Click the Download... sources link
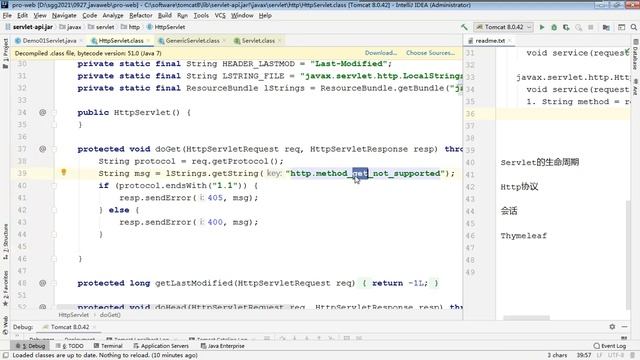Viewport: 640px width, 360px height. (x=381, y=53)
